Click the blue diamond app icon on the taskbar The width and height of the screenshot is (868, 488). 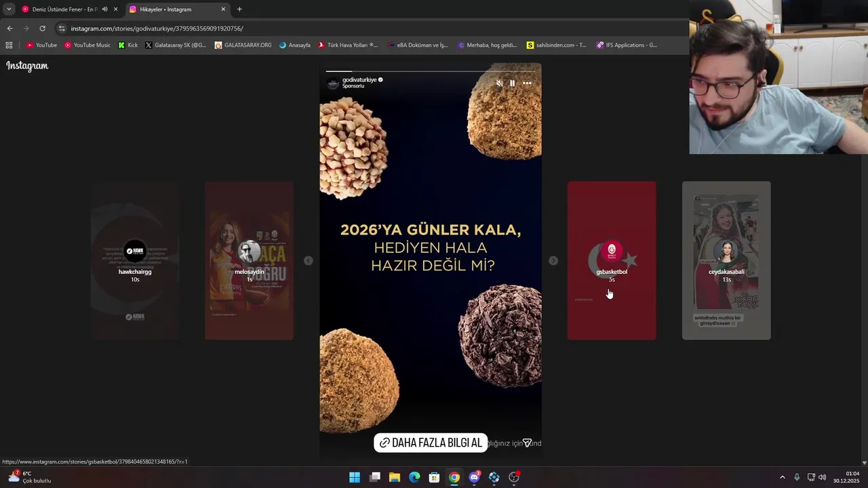(494, 477)
